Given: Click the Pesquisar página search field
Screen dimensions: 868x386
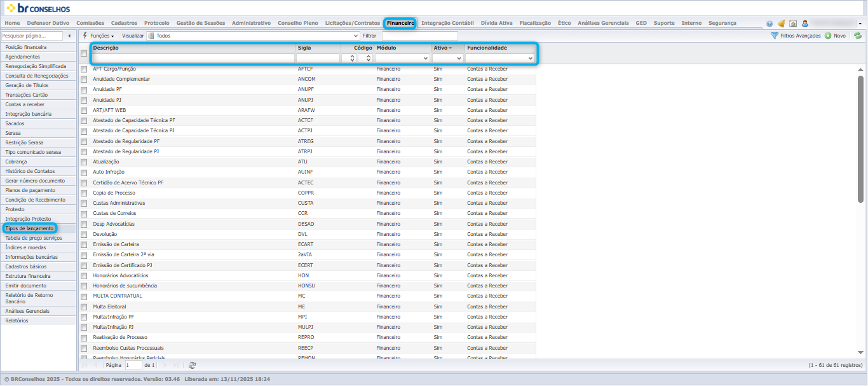Looking at the screenshot, I should [x=32, y=36].
